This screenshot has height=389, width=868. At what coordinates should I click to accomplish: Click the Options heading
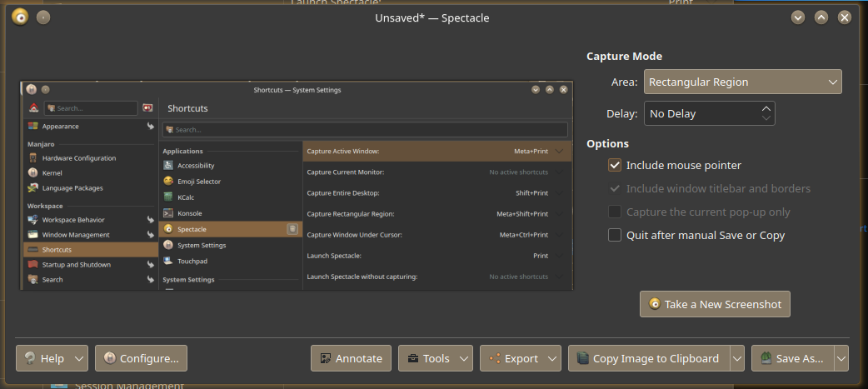(608, 143)
